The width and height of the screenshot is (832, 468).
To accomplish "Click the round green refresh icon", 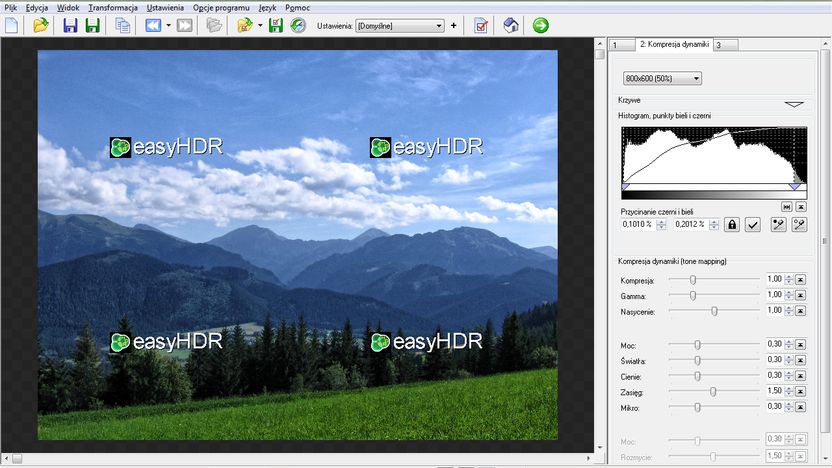I will click(x=298, y=25).
